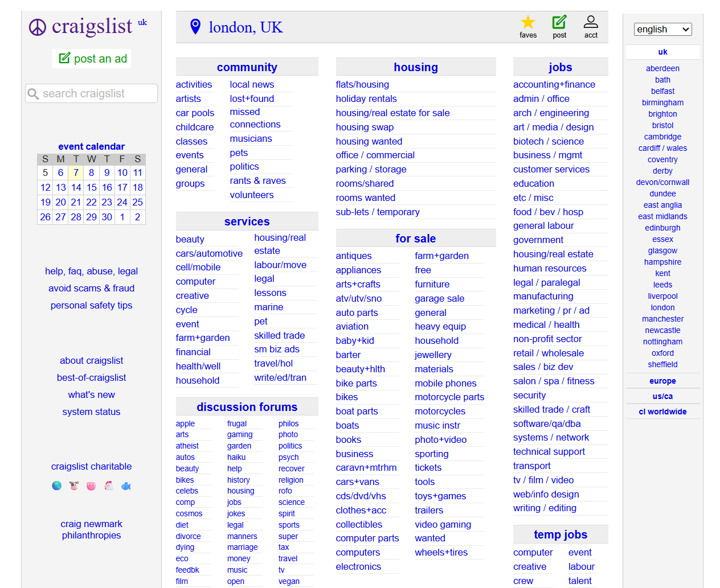Open rooms/shared listings
Viewport: 720px width, 588px height.
click(365, 183)
